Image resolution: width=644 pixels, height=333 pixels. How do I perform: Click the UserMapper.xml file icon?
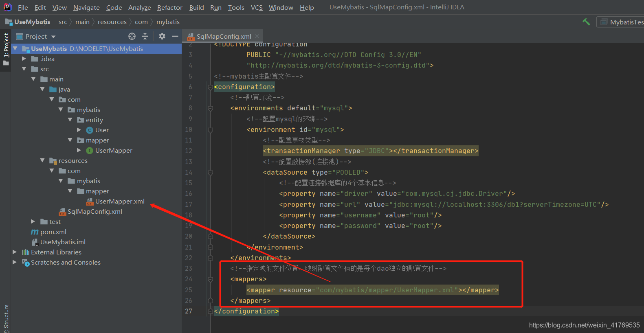click(90, 202)
